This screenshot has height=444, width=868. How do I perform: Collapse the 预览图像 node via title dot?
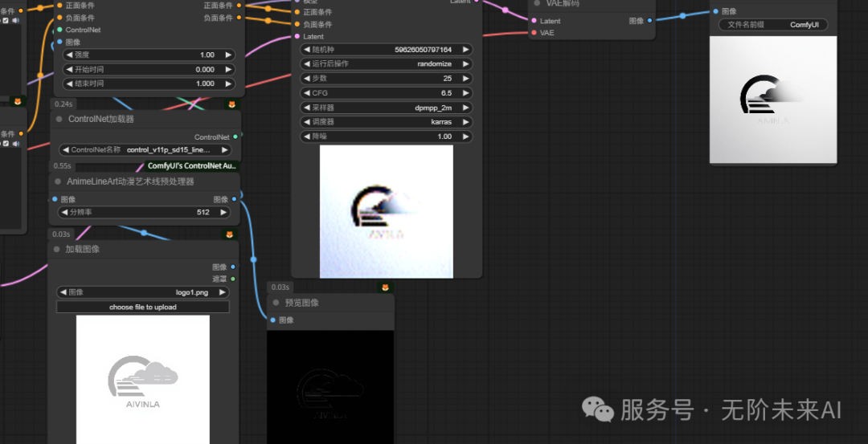pos(276,303)
